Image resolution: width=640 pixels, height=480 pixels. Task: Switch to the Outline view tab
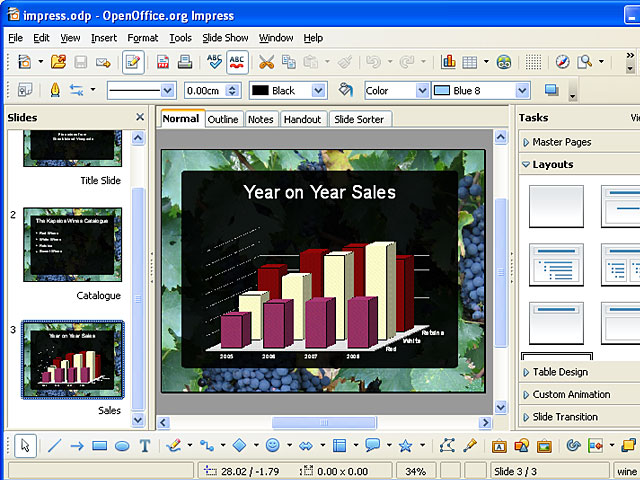(x=223, y=119)
